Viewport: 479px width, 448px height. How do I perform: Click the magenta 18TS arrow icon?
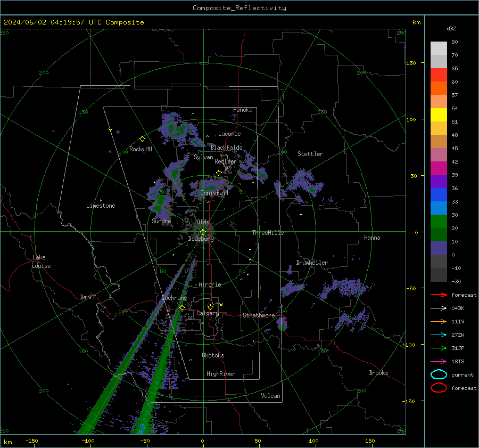(x=439, y=362)
